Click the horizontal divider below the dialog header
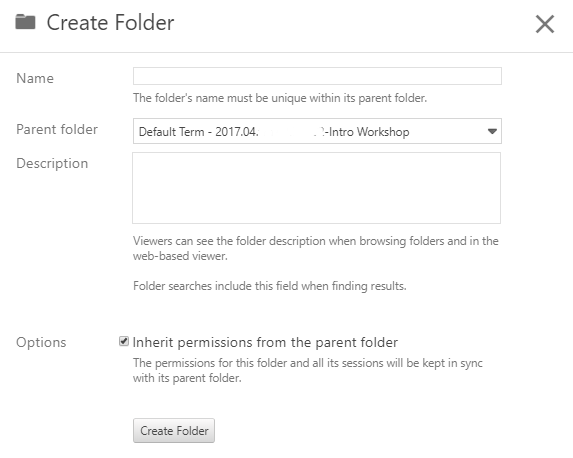 tap(286, 52)
